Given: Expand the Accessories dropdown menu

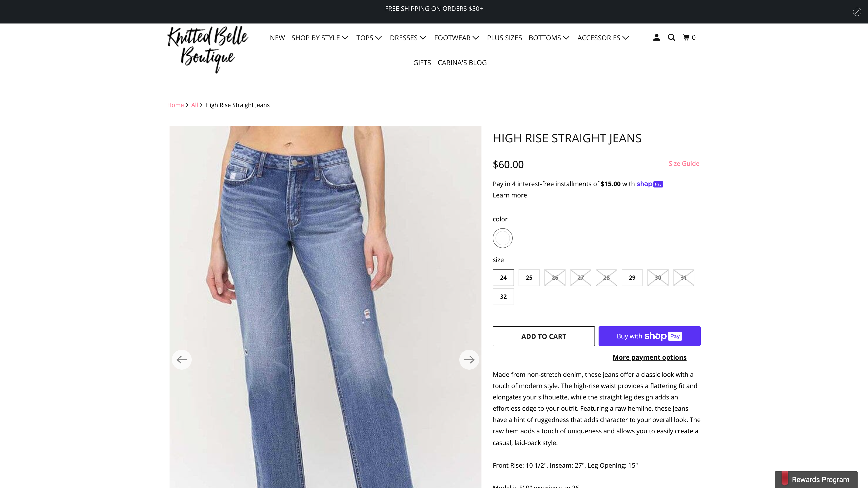Looking at the screenshot, I should click(x=603, y=38).
